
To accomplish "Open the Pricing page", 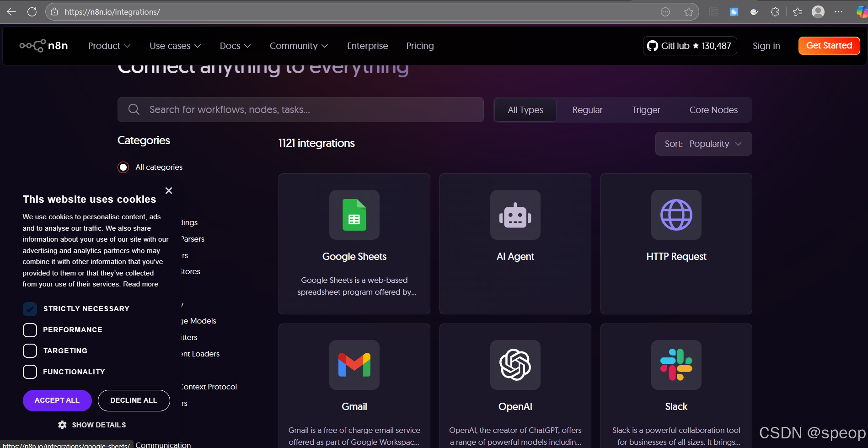I will click(x=420, y=46).
